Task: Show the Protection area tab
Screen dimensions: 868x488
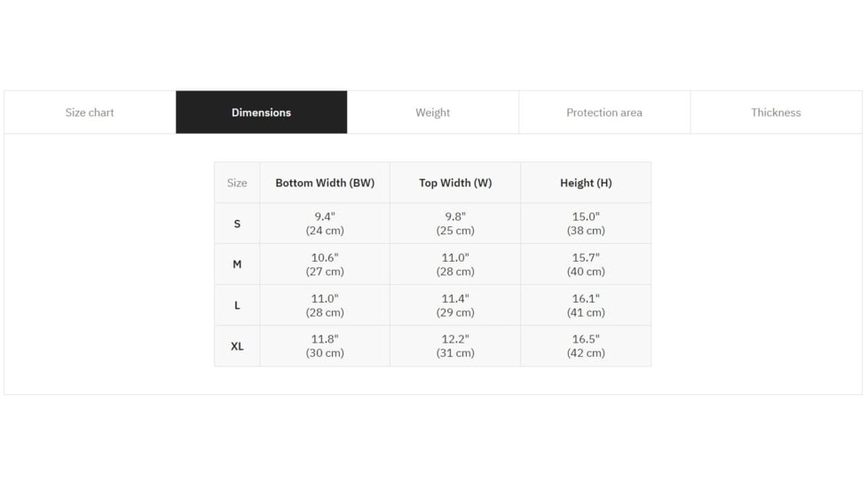Action: 604,113
